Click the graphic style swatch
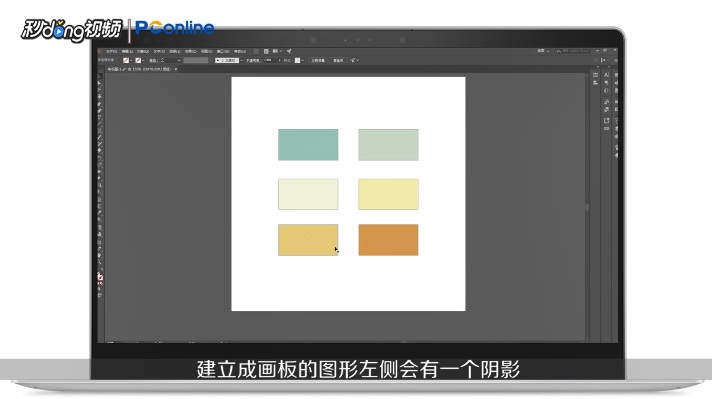This screenshot has width=712, height=399. click(297, 60)
